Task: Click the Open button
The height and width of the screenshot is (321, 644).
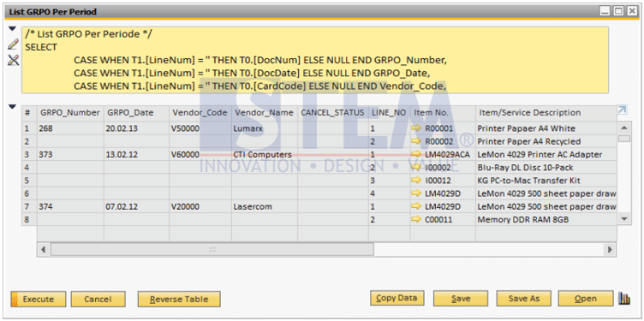Action: click(x=586, y=299)
